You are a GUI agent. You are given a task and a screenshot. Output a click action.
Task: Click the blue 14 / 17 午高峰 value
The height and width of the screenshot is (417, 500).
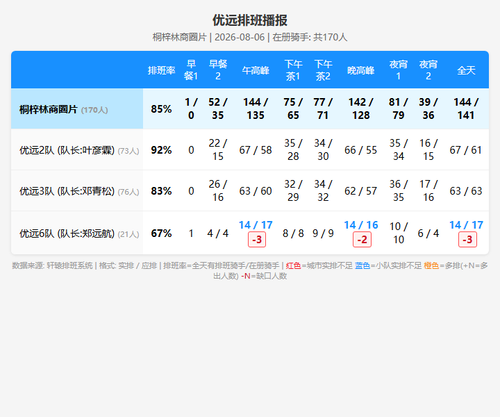(x=256, y=225)
